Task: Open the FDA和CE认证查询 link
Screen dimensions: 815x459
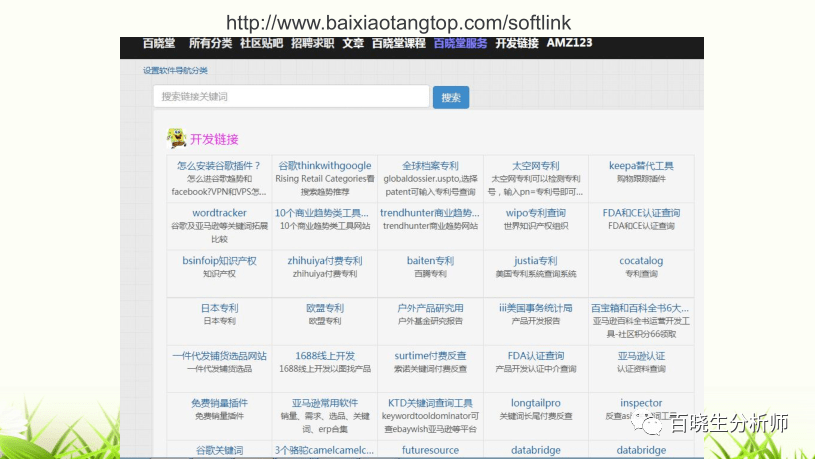Action: (641, 213)
